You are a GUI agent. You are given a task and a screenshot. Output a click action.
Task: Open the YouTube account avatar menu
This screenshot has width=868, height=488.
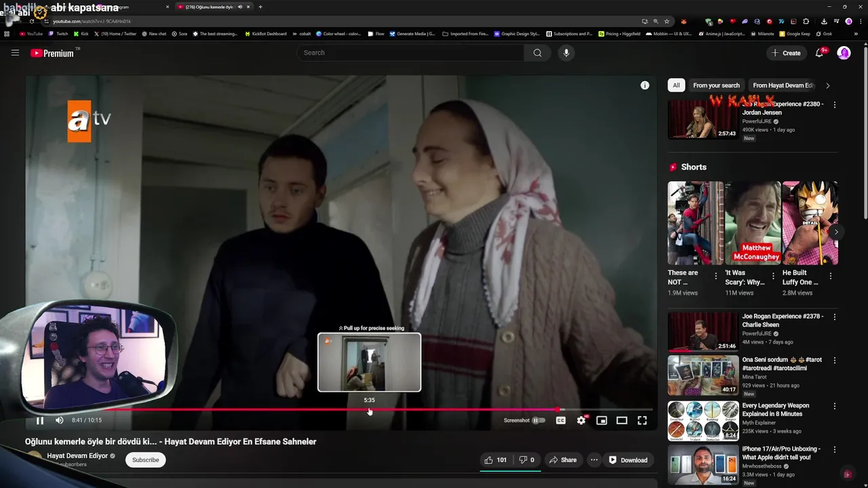[844, 53]
